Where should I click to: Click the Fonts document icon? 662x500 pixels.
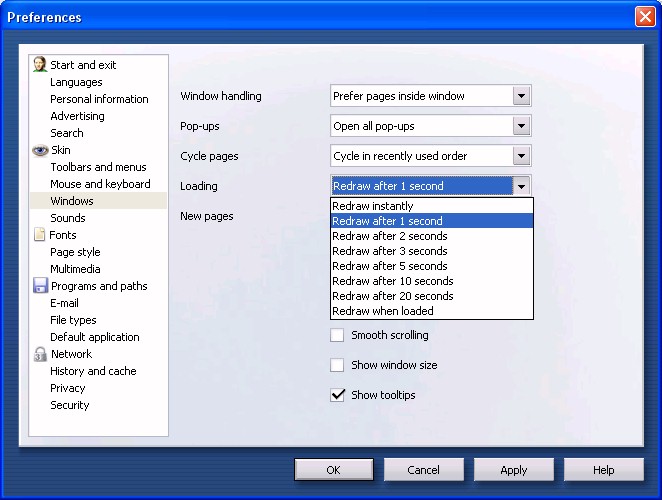pos(40,235)
